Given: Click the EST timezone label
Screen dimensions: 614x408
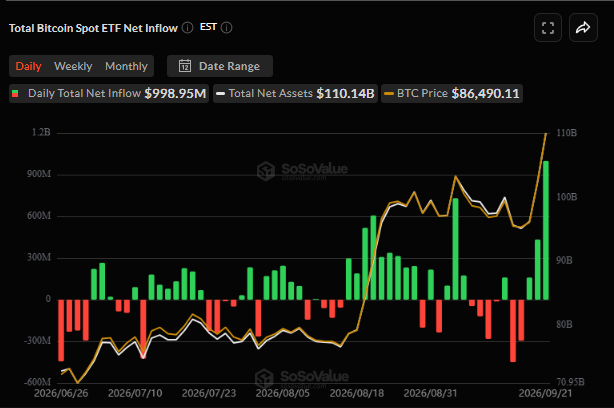Looking at the screenshot, I should tap(208, 27).
